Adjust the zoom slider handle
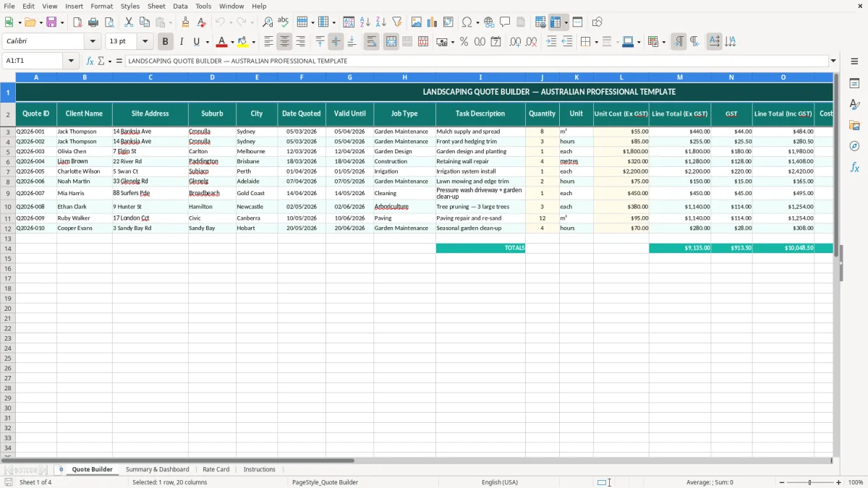This screenshot has height=488, width=868. [810, 482]
